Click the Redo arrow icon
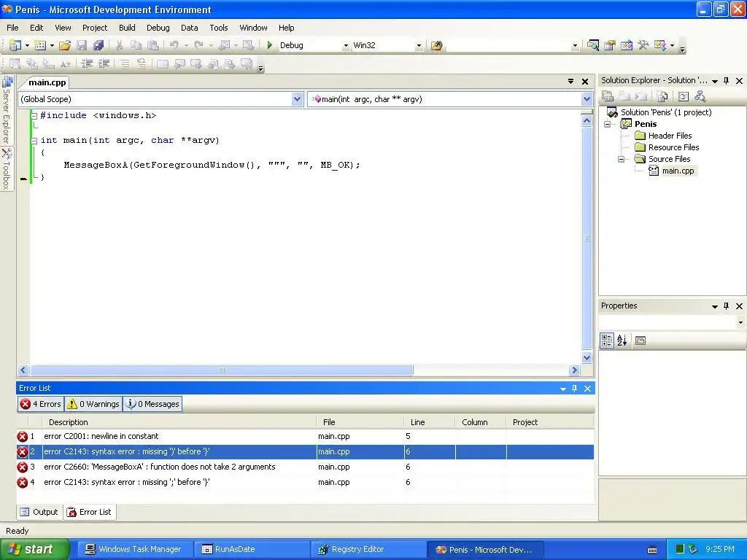 198,45
